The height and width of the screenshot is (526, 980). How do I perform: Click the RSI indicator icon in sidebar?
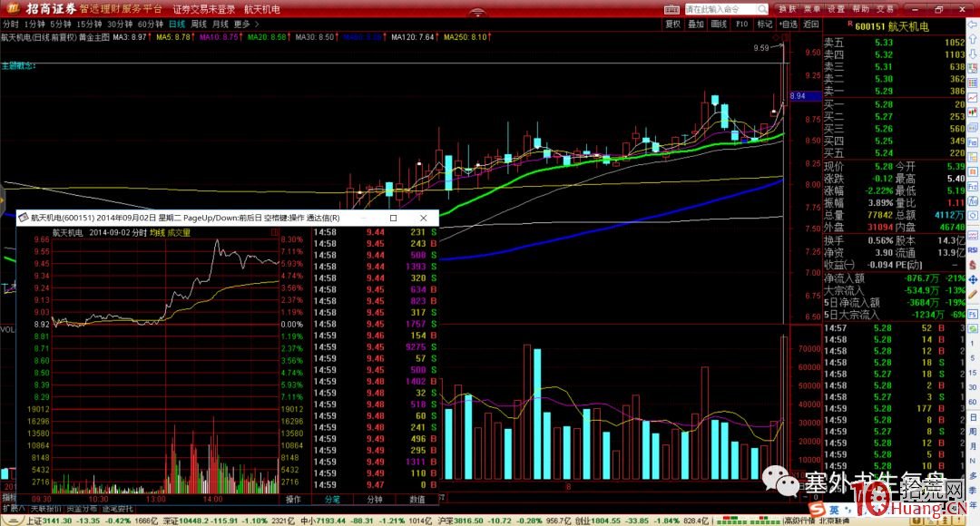[973, 250]
